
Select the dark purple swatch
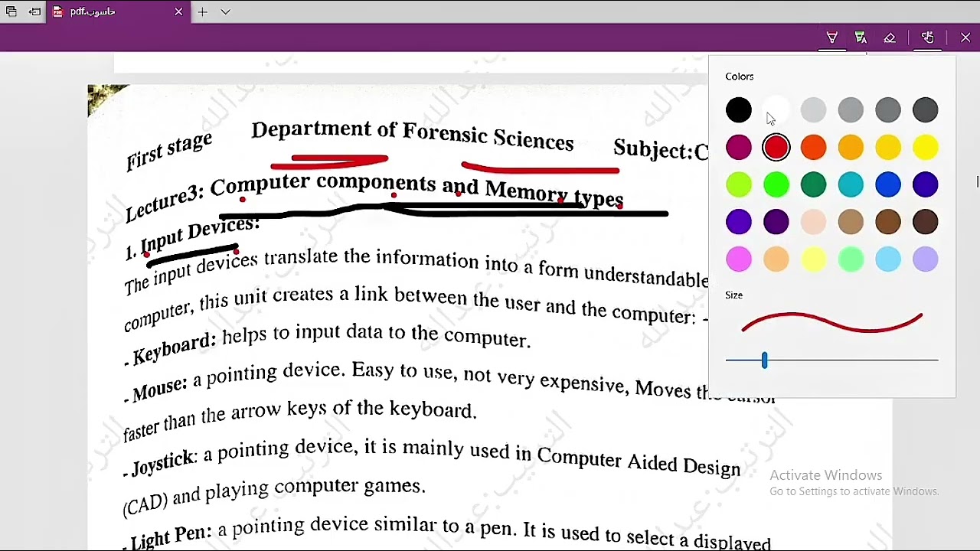coord(776,222)
